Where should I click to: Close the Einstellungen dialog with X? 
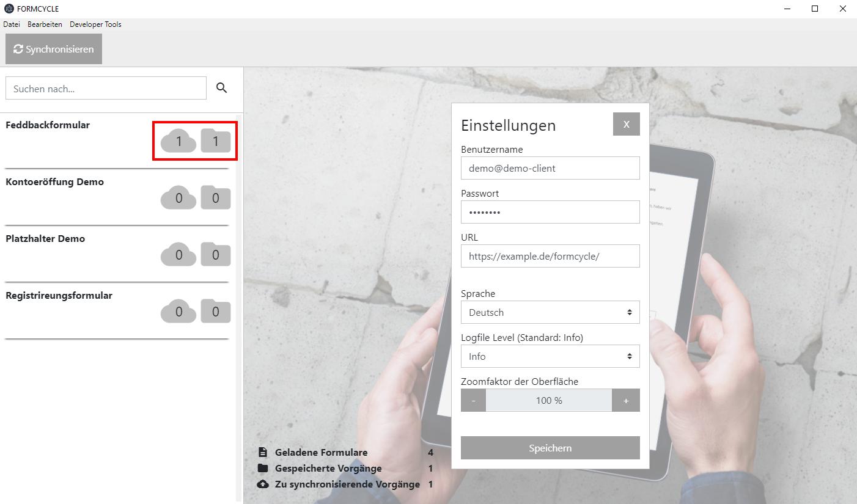(x=626, y=124)
